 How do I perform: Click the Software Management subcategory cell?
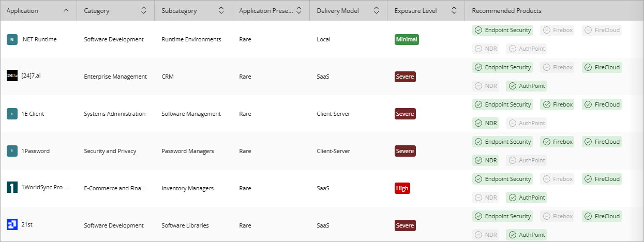(x=191, y=114)
